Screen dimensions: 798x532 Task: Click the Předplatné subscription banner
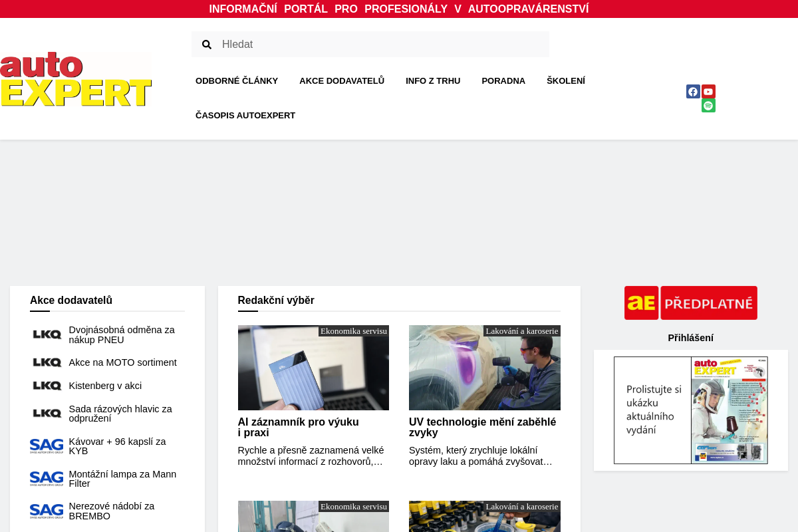coord(690,303)
